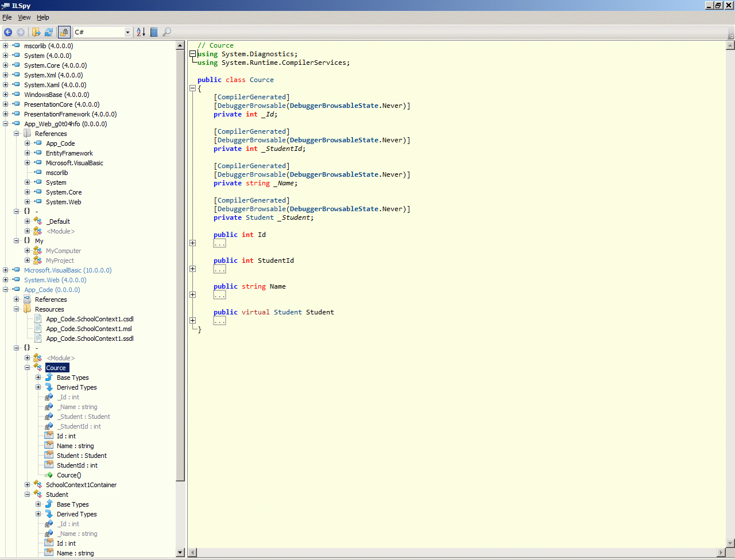735x560 pixels.
Task: Select the System.Xml (4.0.0.0) tree row
Action: pyautogui.click(x=53, y=75)
